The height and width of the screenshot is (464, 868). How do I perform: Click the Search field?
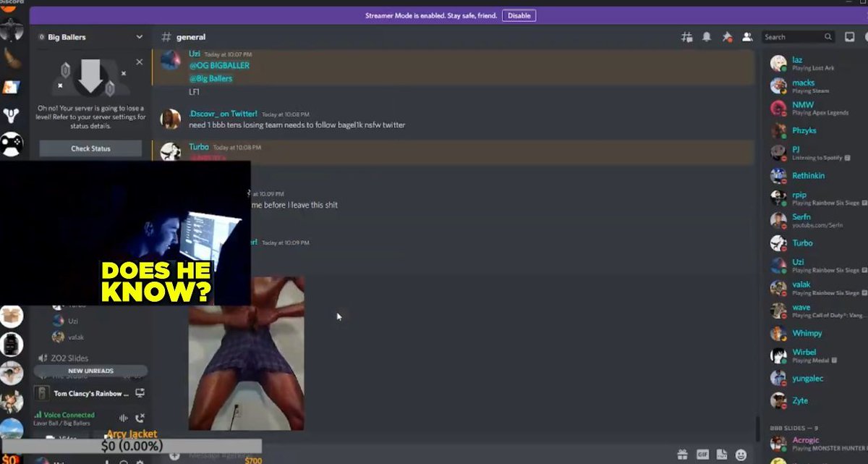point(799,37)
